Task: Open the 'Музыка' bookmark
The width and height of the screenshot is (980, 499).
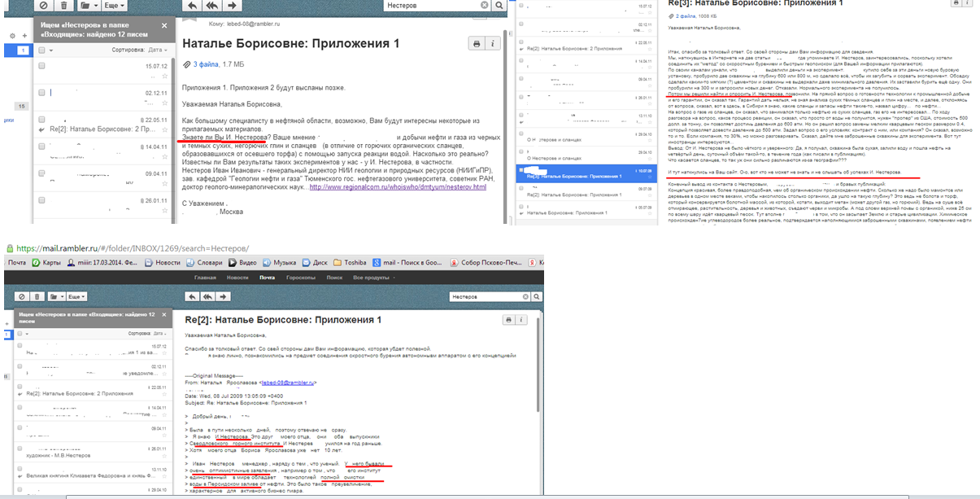Action: click(279, 263)
